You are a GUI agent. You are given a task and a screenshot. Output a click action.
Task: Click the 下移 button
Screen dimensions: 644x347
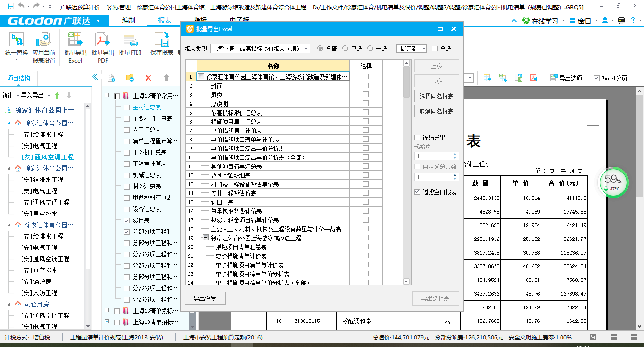[437, 81]
